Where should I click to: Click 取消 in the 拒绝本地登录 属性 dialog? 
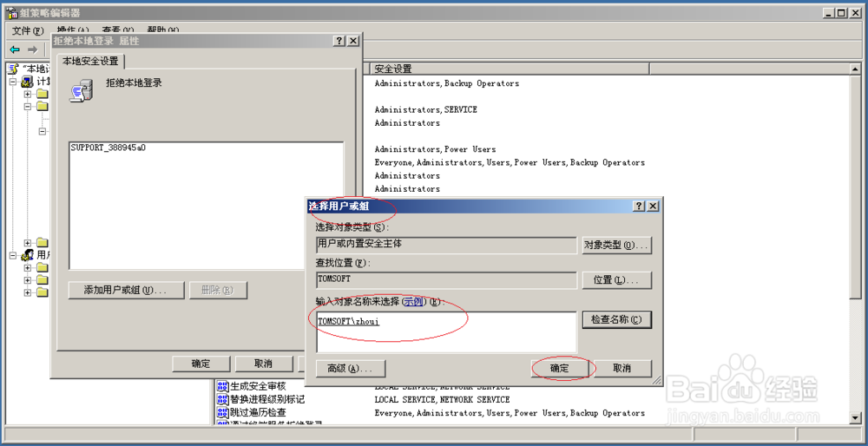click(264, 364)
